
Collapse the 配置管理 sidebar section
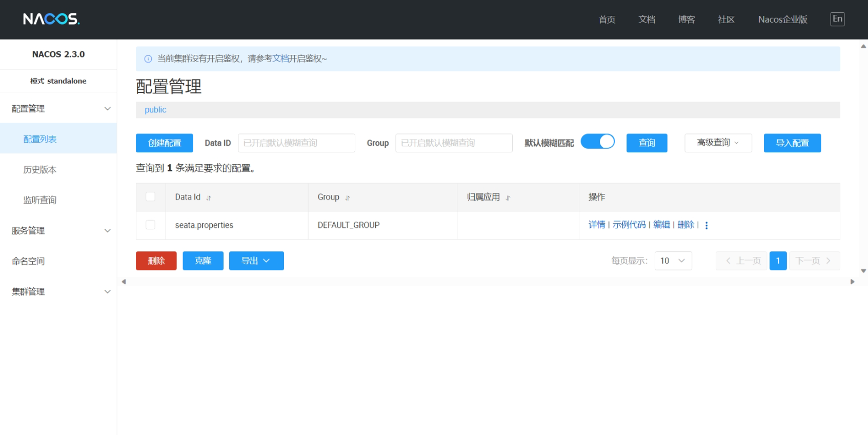[58, 108]
